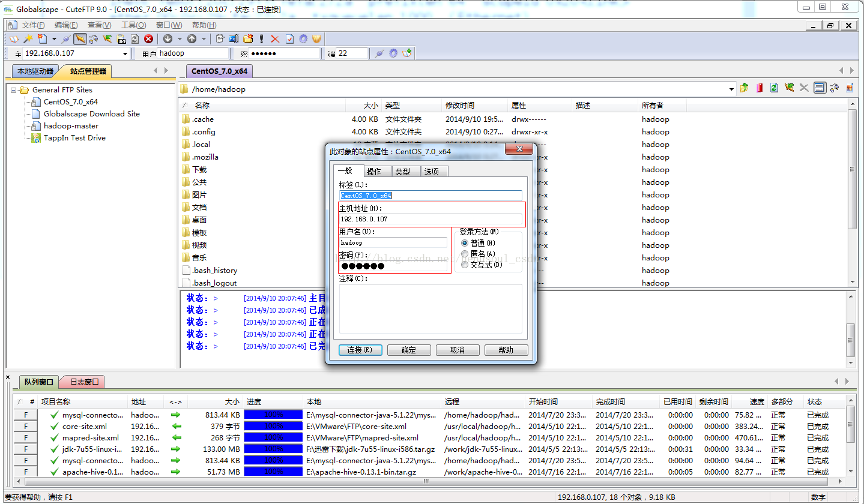Open the 工具(O) menu
This screenshot has height=504, width=864.
133,25
